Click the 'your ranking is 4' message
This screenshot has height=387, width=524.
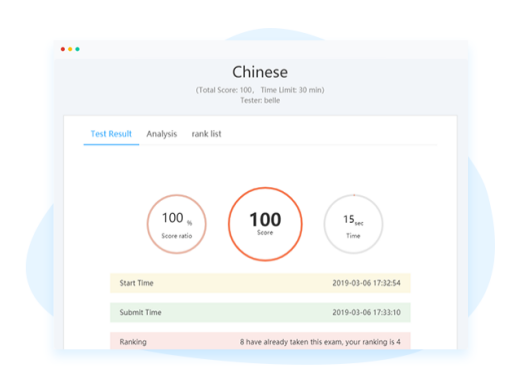(320, 342)
